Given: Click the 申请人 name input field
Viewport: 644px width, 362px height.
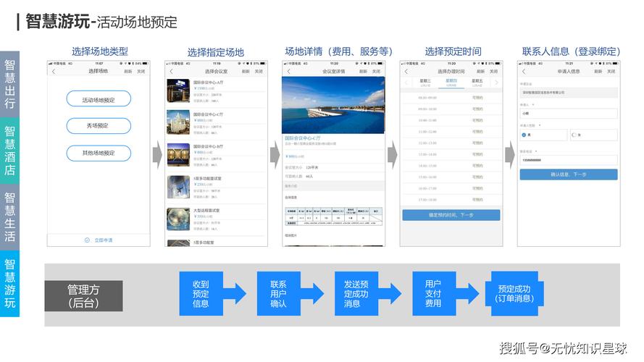Looking at the screenshot, I should [x=568, y=114].
